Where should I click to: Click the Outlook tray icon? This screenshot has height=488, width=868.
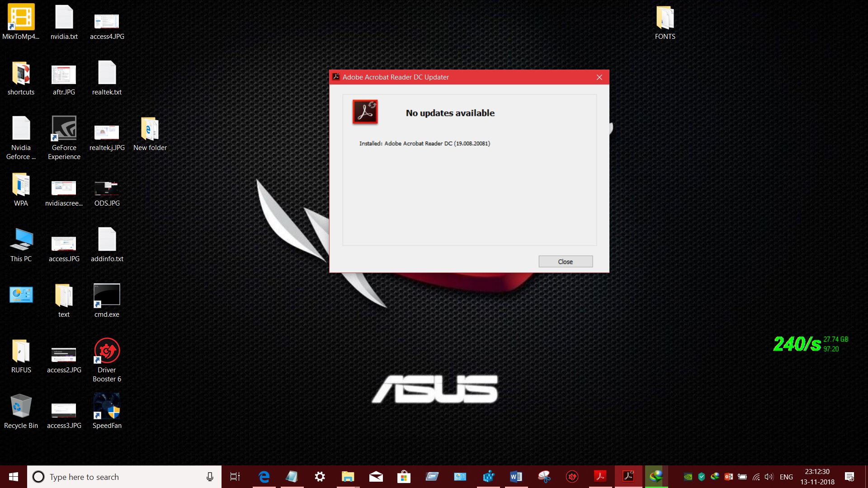click(728, 477)
